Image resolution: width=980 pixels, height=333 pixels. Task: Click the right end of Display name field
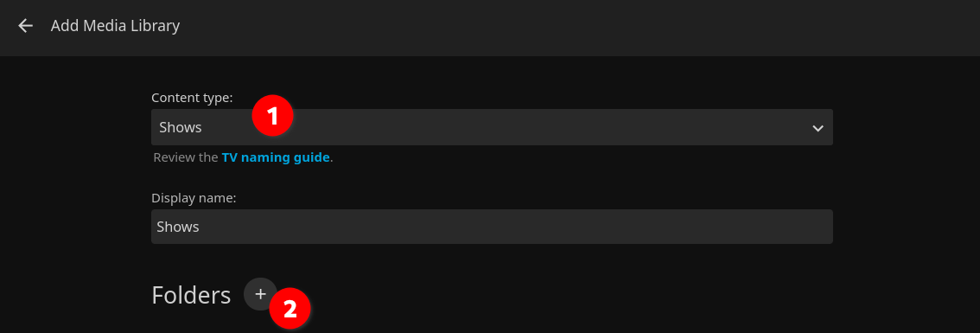(818, 227)
